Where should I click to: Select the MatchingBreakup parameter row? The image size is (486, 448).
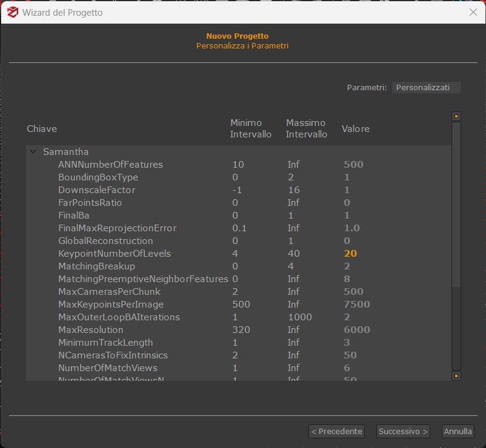point(239,266)
